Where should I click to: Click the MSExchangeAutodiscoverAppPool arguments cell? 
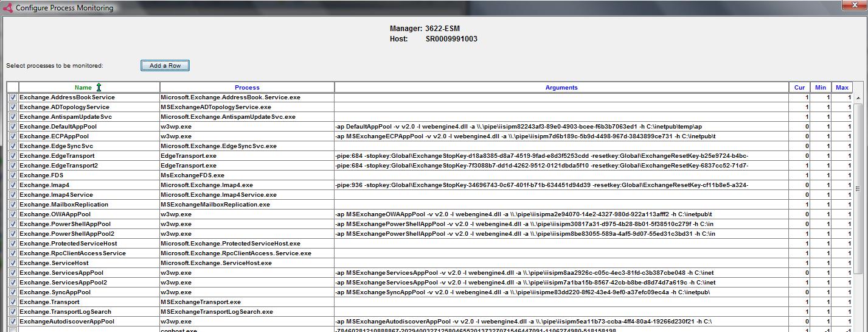tap(561, 322)
